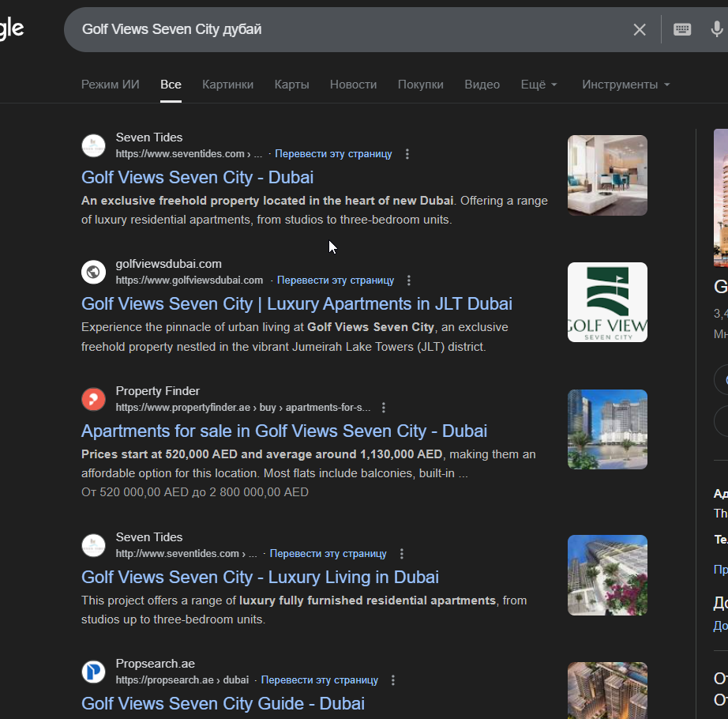Open more options for the golfviewsdubai.com result
728x719 pixels.
point(408,280)
